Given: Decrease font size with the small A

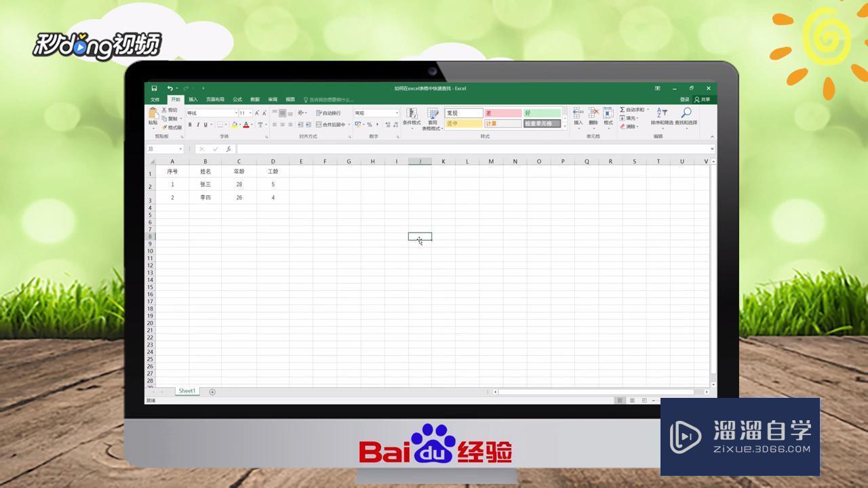Looking at the screenshot, I should (x=264, y=113).
